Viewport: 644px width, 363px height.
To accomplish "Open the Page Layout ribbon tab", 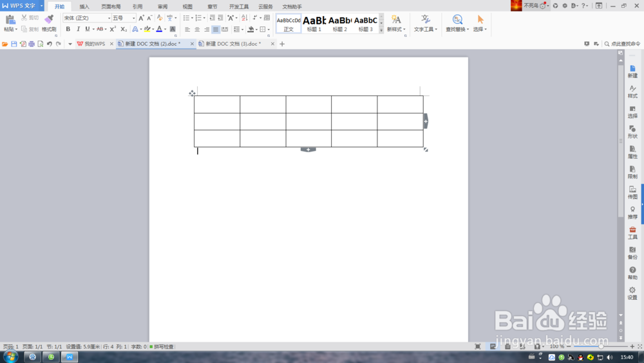I will point(111,6).
